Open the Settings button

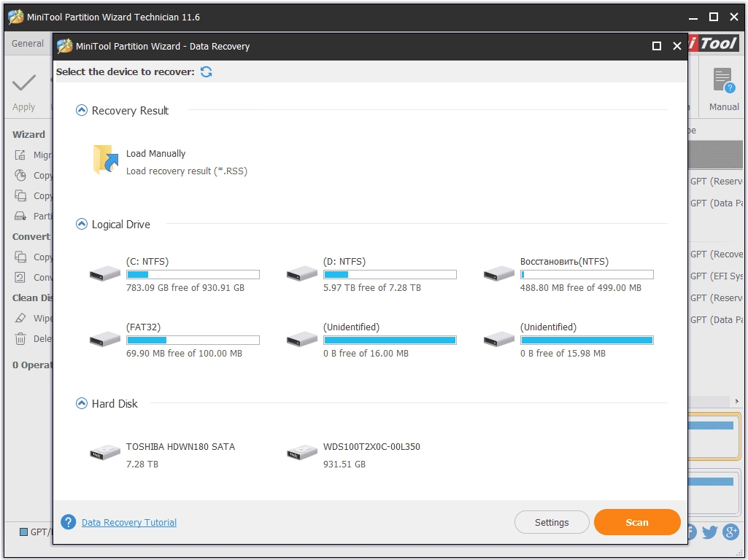coord(552,522)
